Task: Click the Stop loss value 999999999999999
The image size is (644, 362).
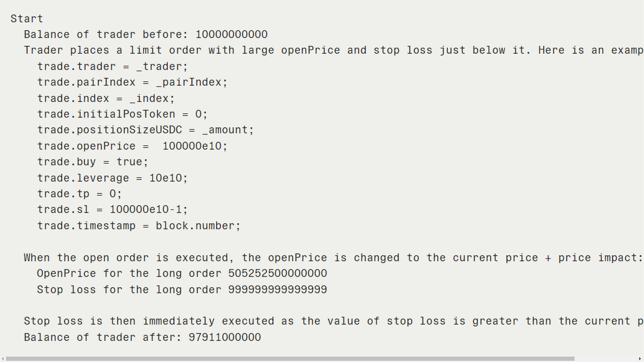Action: click(278, 290)
